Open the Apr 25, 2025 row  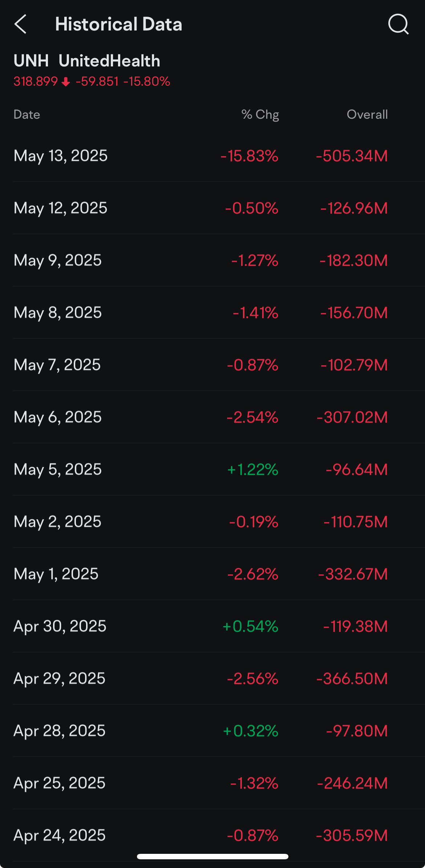click(212, 783)
